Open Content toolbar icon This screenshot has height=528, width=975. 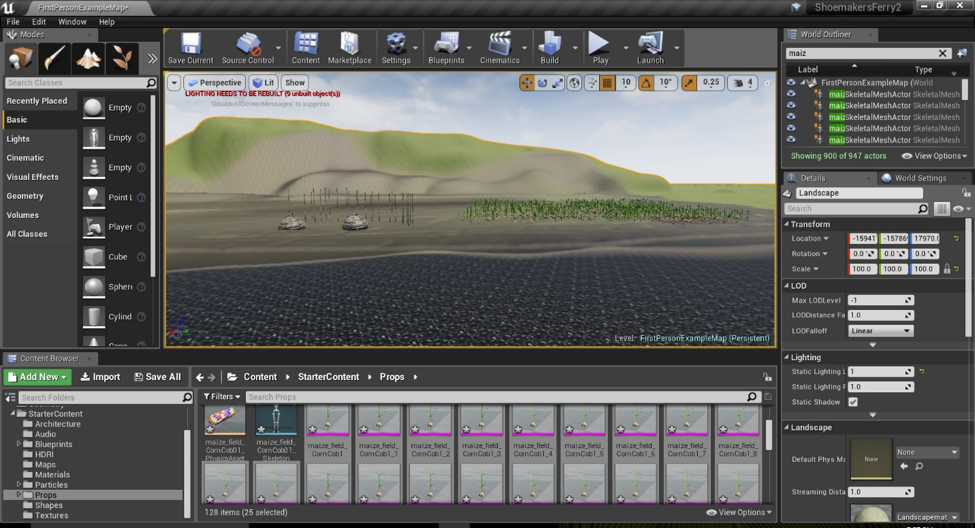pos(305,48)
